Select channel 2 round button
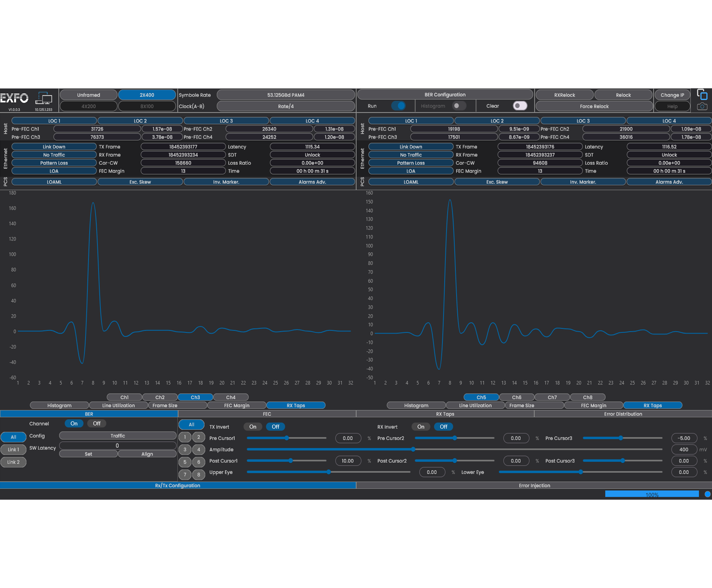Screen dimensions: 712x588 199,437
